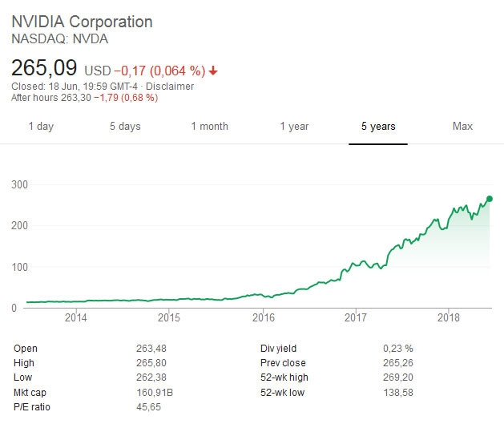Click the 265,09 stock price

[x=46, y=67]
